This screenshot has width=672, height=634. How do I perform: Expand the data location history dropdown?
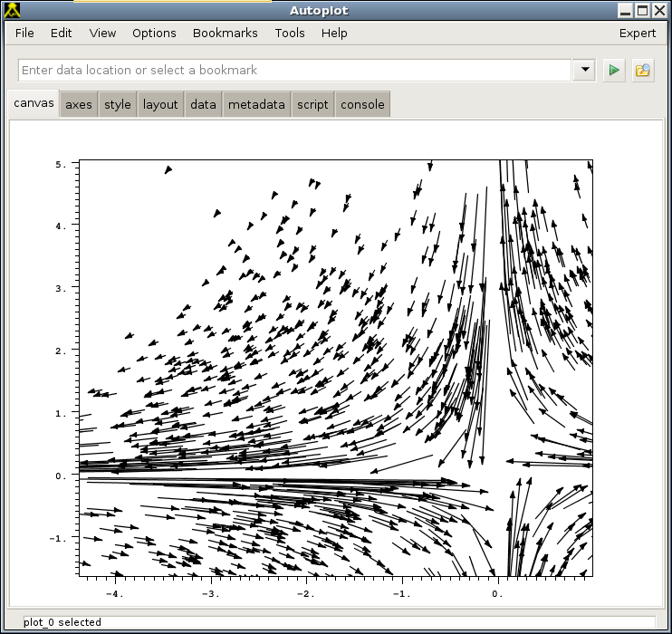584,70
